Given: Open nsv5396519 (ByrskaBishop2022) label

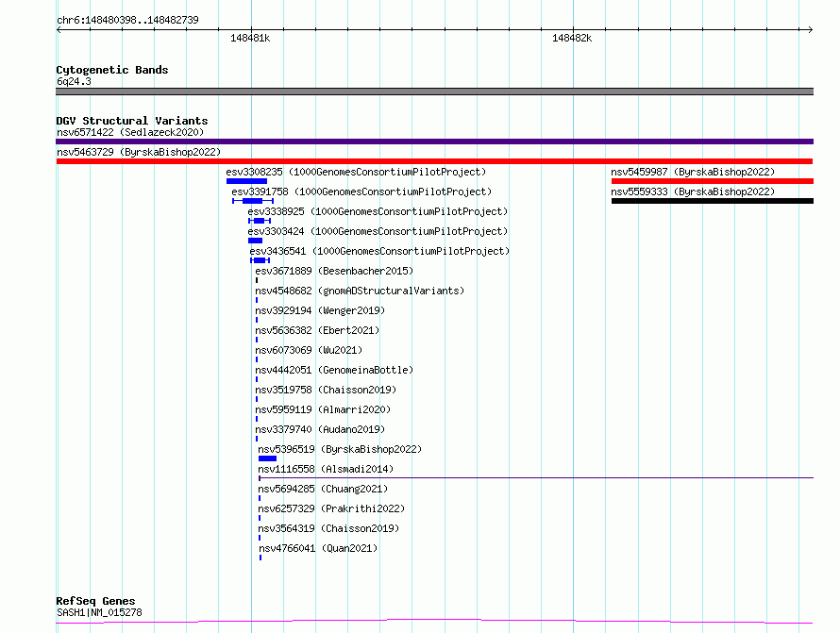Looking at the screenshot, I should coord(340,449).
